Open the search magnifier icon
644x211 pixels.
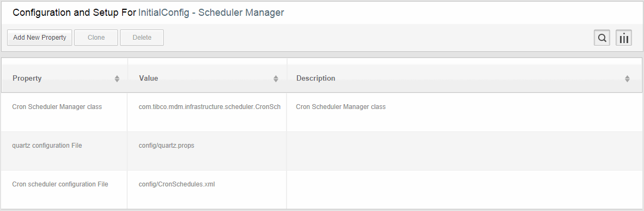601,38
